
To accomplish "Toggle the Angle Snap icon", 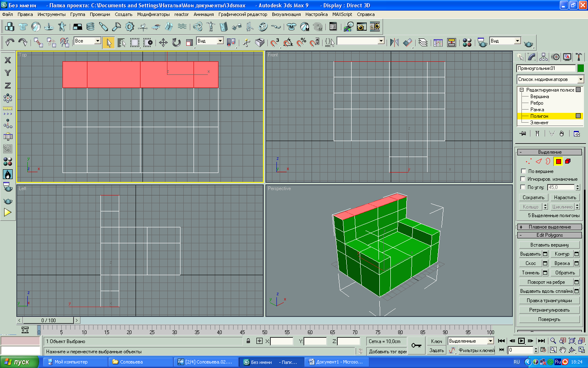I will point(288,43).
